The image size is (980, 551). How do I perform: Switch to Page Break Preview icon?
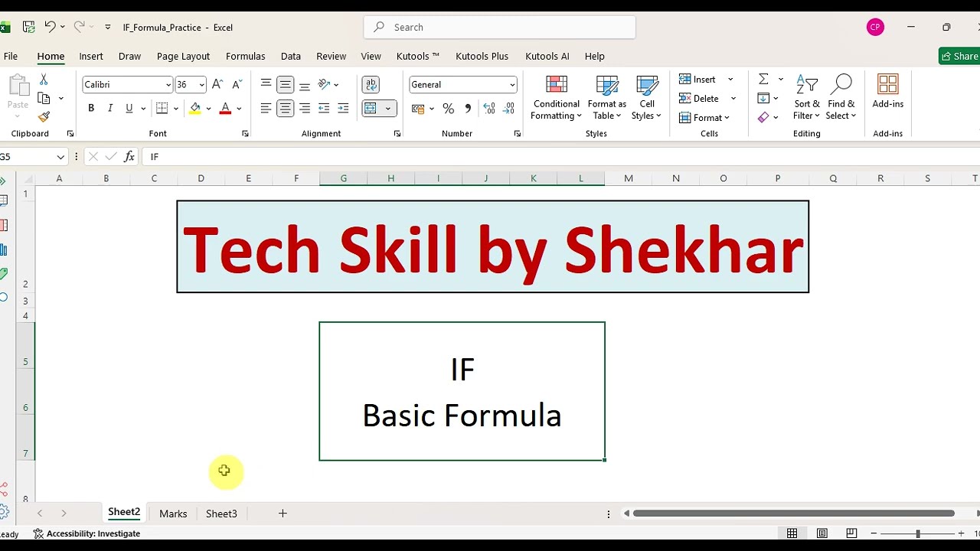pos(851,533)
